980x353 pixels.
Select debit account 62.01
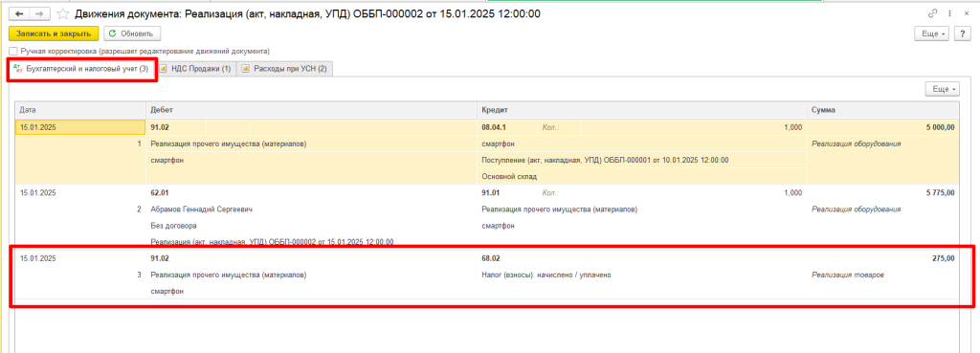[x=161, y=193]
